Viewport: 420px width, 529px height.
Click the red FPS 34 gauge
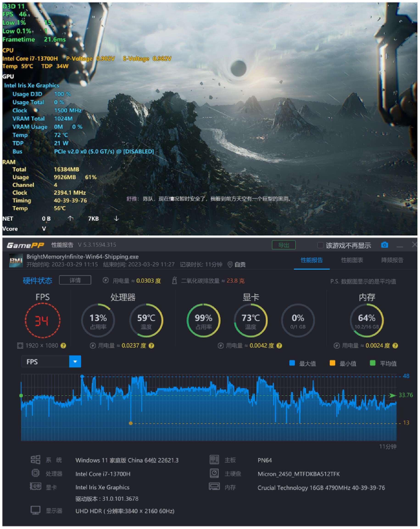pos(42,320)
